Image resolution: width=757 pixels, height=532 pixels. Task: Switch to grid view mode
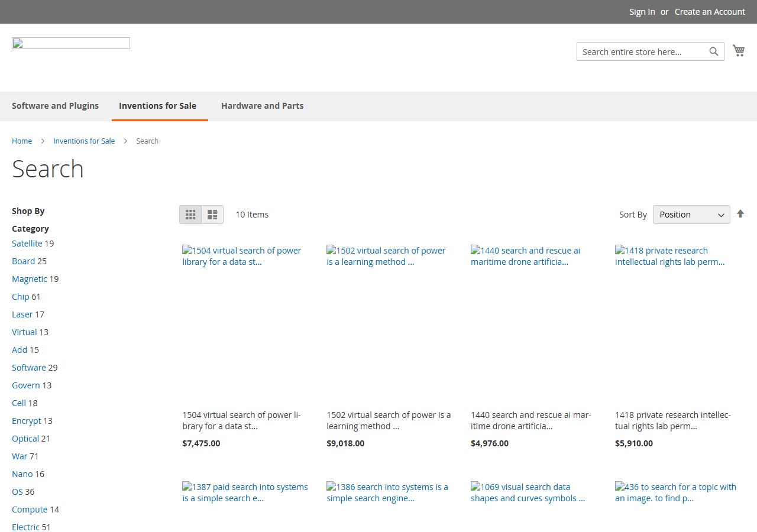[190, 215]
